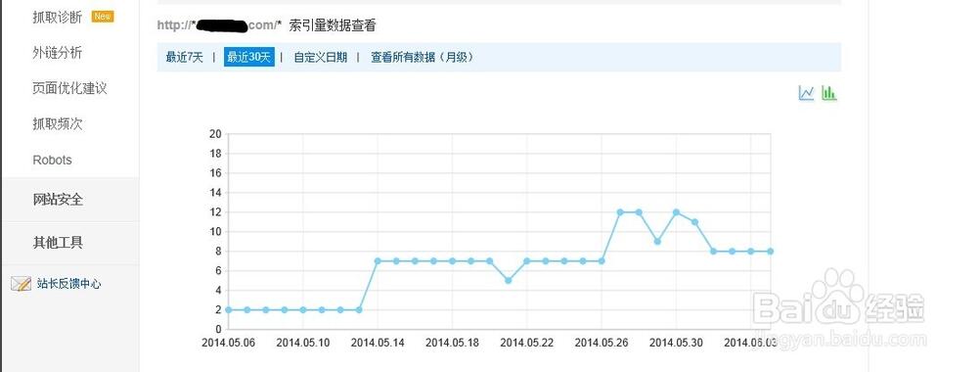Click the envelope feedback icon
This screenshot has width=980, height=372.
(x=21, y=284)
